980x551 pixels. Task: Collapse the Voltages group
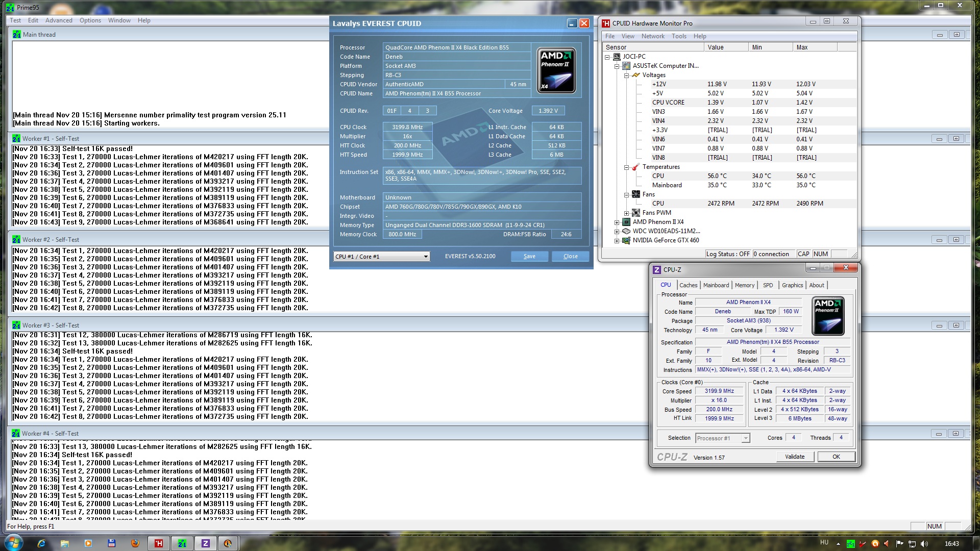pos(626,76)
